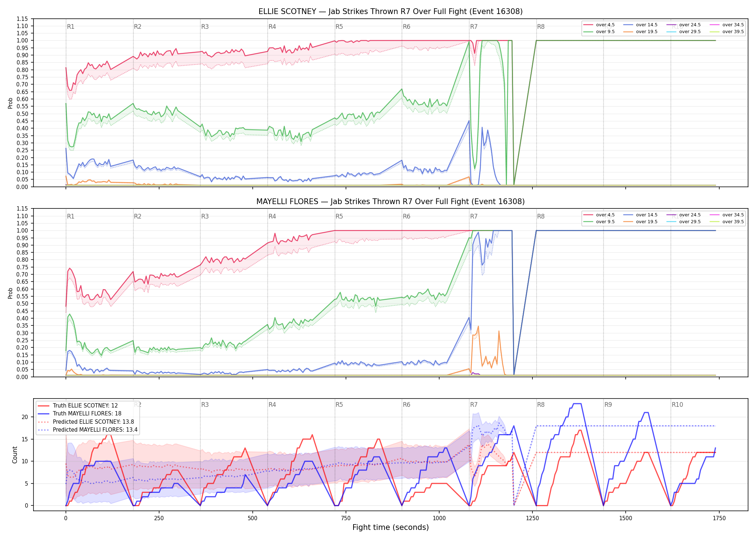Click the R1 round marker in Scotney chart

click(x=71, y=27)
